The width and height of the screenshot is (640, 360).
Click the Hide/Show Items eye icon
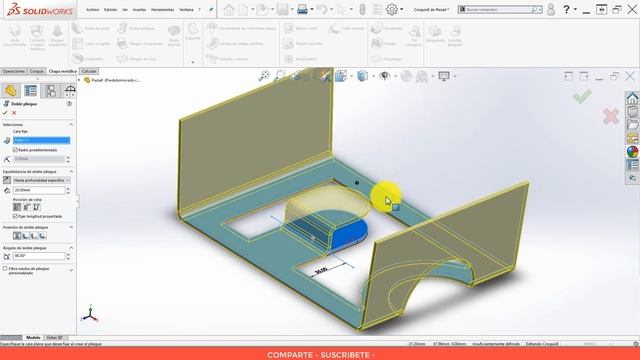tap(384, 76)
